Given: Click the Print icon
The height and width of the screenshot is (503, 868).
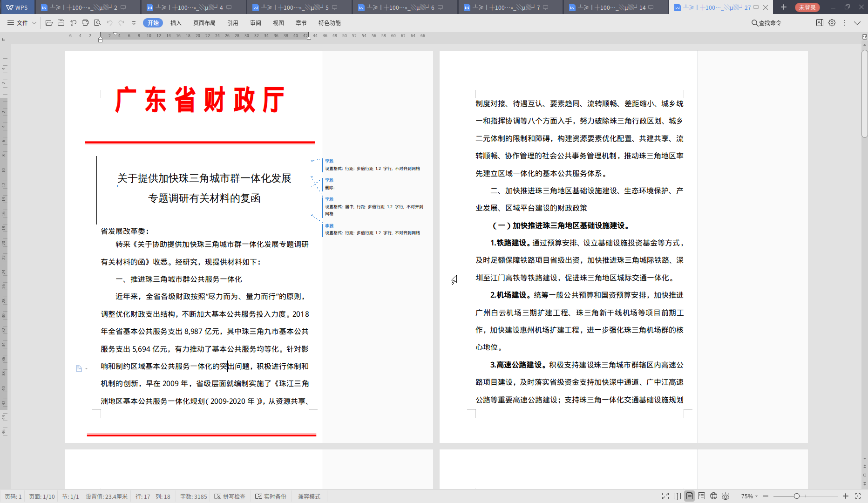Looking at the screenshot, I should click(85, 23).
